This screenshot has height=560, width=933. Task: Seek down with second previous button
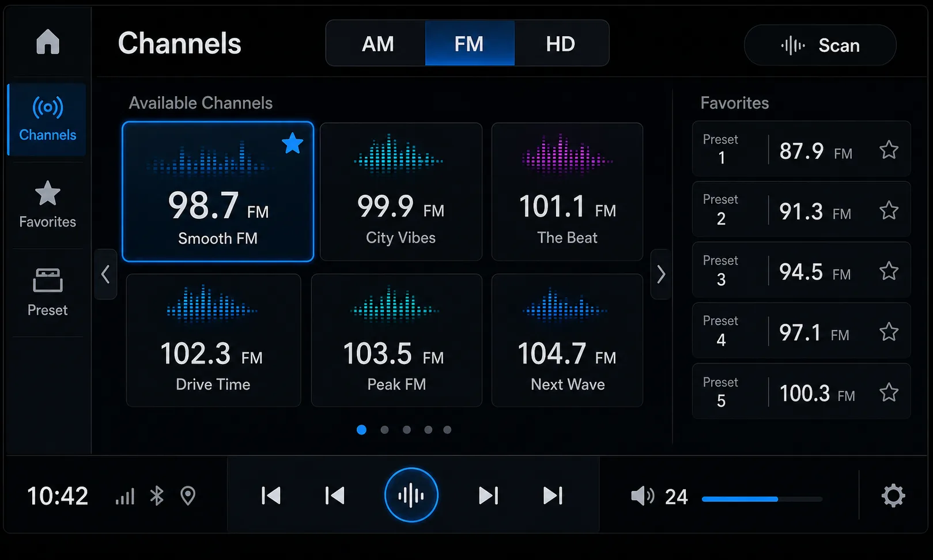(334, 495)
